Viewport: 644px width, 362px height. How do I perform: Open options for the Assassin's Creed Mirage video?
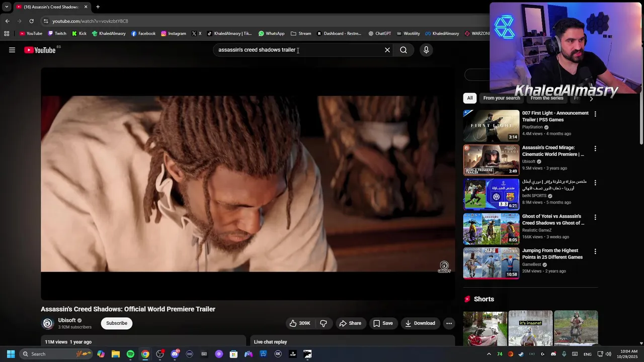point(595,149)
